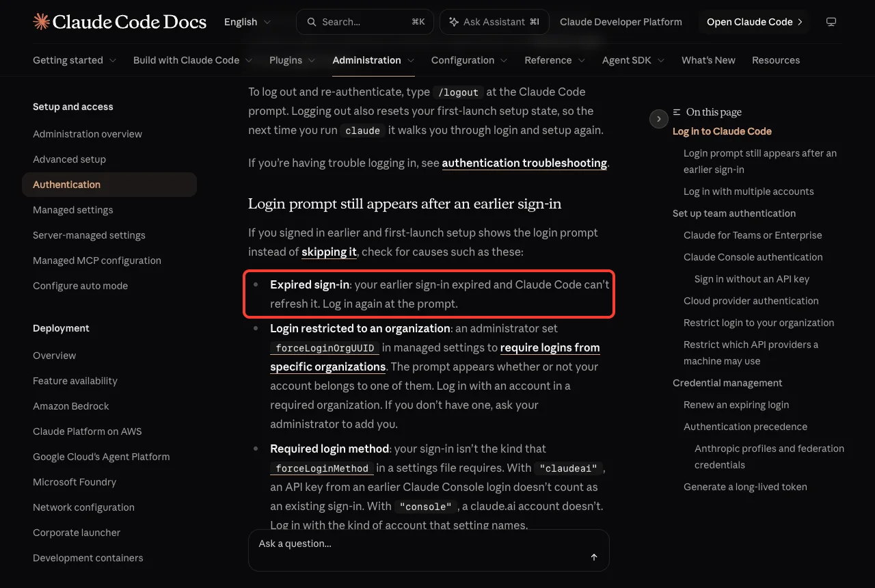Follow the authentication troubleshooting link
Screen dimensions: 875x588
pos(524,163)
